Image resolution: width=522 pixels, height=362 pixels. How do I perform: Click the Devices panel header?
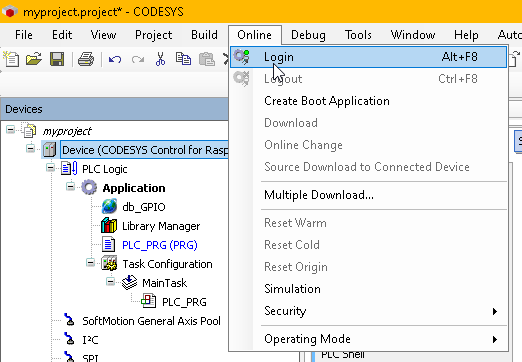114,109
